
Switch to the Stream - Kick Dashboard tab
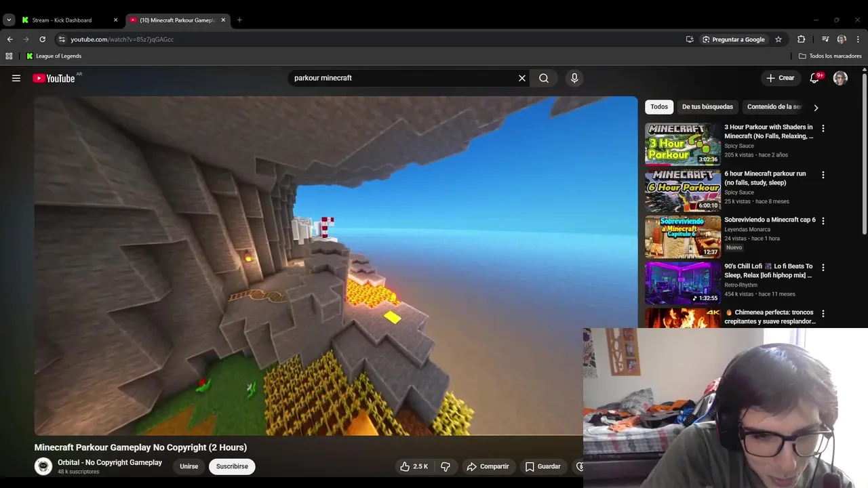(x=68, y=20)
